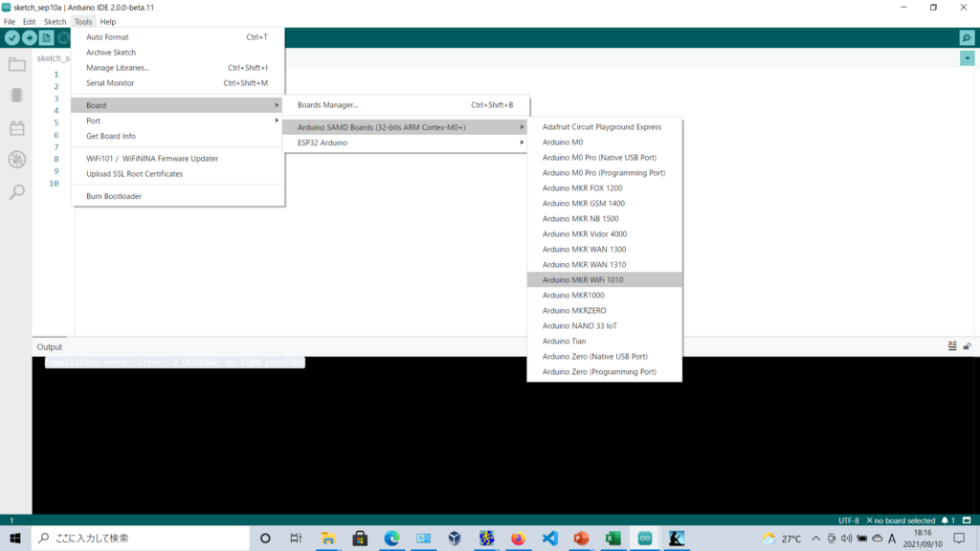Click the debugger file icon in toolbar

pyautogui.click(x=46, y=38)
